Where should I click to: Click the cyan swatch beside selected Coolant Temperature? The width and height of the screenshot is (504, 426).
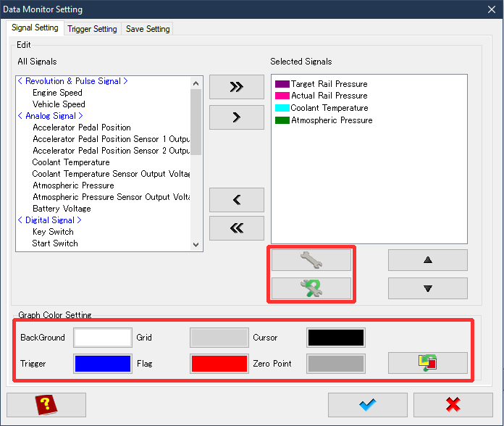coord(282,108)
